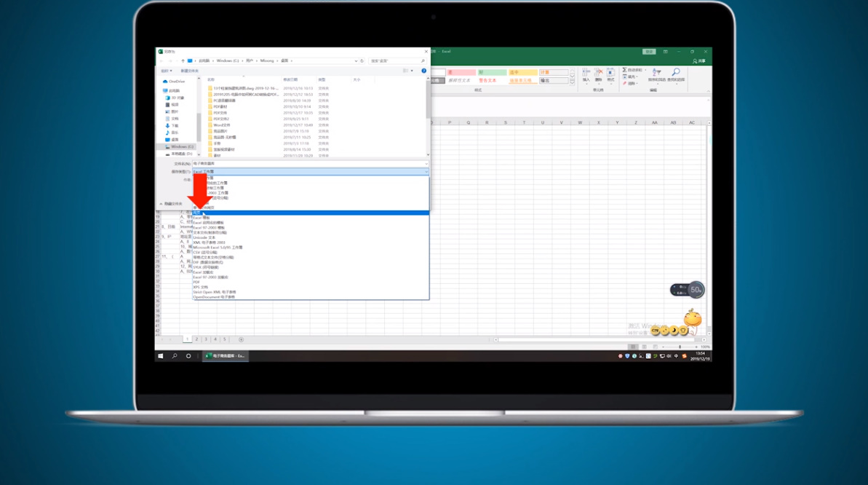
Task: Expand the file name history dropdown arrow
Action: 426,164
